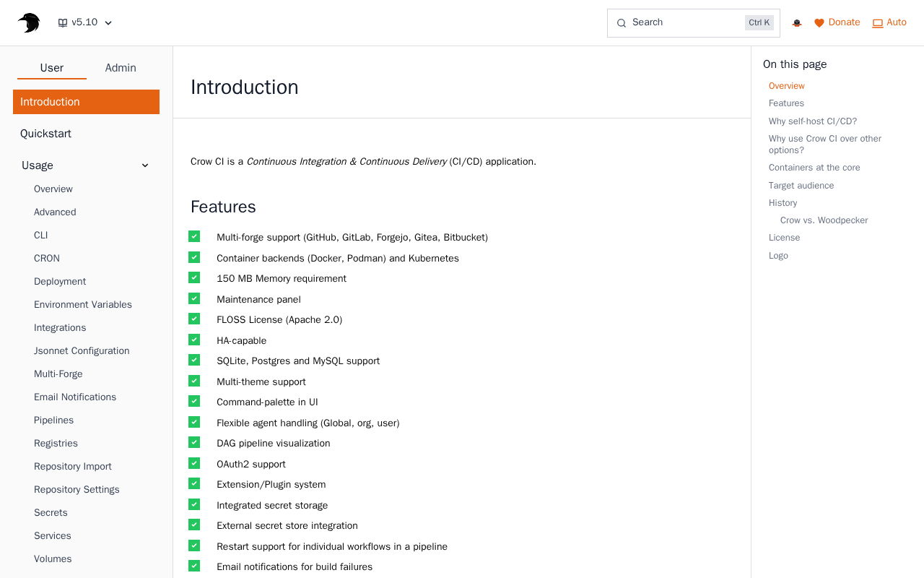924x578 pixels.
Task: Open the Quickstart page link
Action: (45, 134)
